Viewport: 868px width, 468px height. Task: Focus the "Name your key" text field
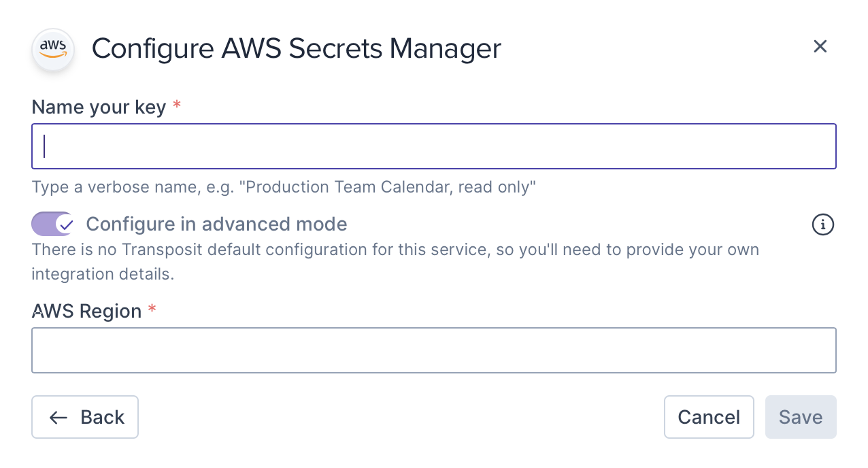coord(433,146)
